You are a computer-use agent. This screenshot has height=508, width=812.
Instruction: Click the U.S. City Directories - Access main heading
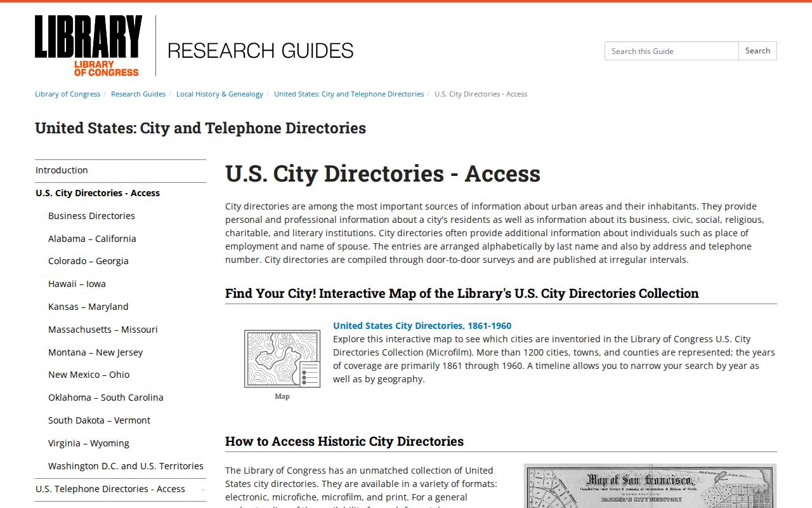pos(383,173)
